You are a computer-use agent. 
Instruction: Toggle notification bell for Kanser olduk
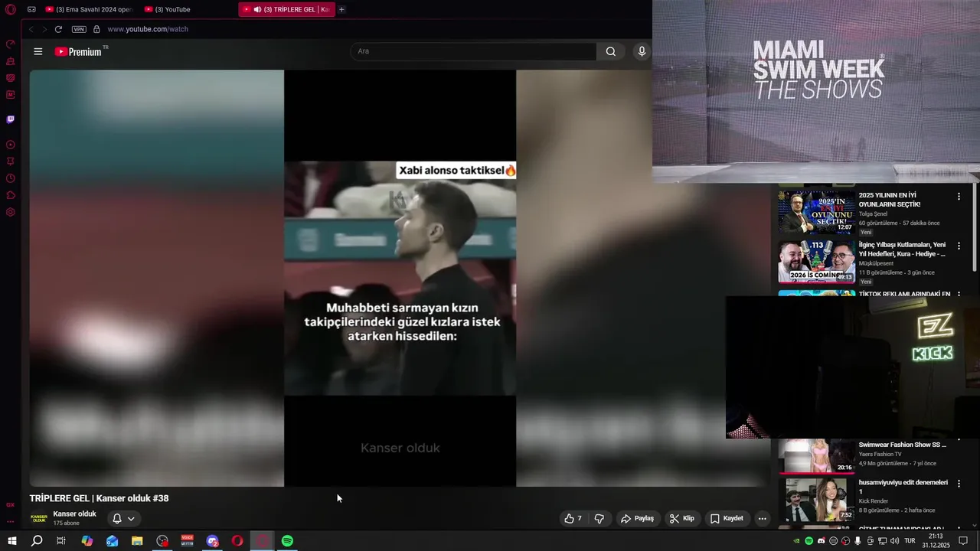click(x=117, y=518)
